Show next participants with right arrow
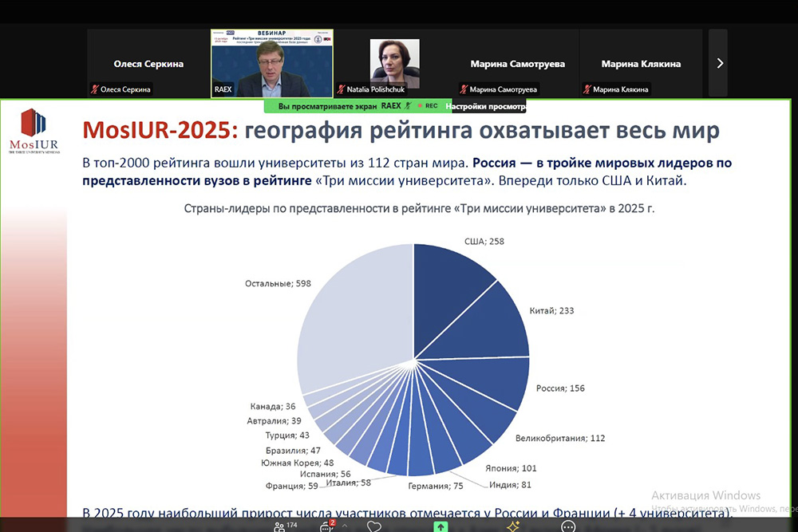This screenshot has width=798, height=532. pos(719,63)
